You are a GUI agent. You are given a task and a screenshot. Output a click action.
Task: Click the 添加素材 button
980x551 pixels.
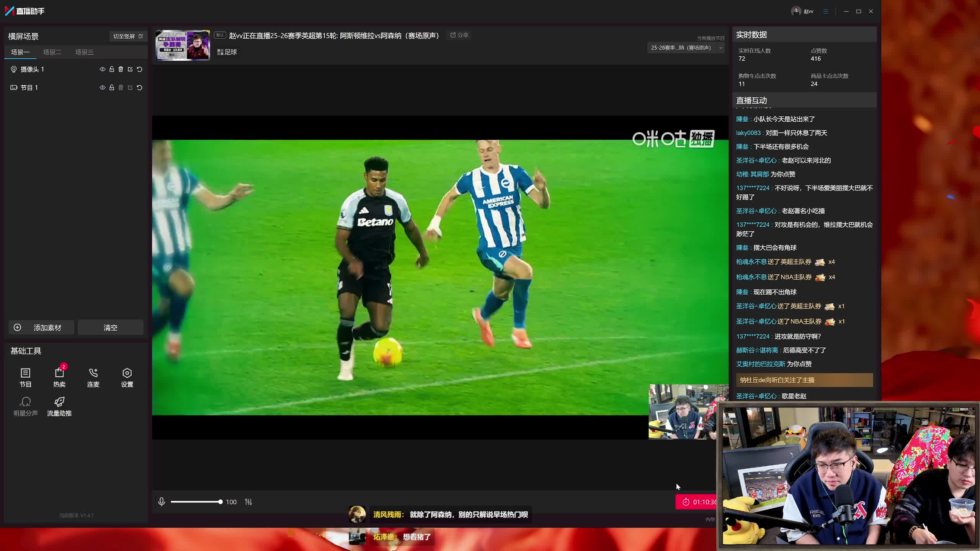click(41, 328)
